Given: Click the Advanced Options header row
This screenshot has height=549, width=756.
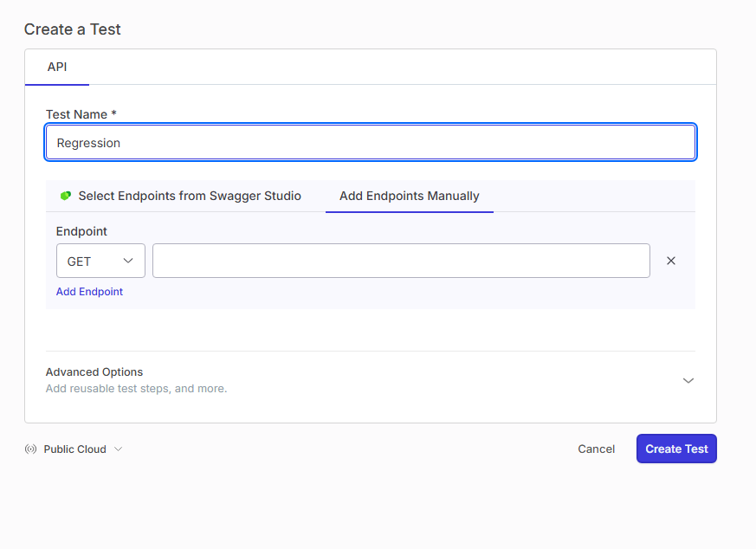Looking at the screenshot, I should tap(94, 371).
